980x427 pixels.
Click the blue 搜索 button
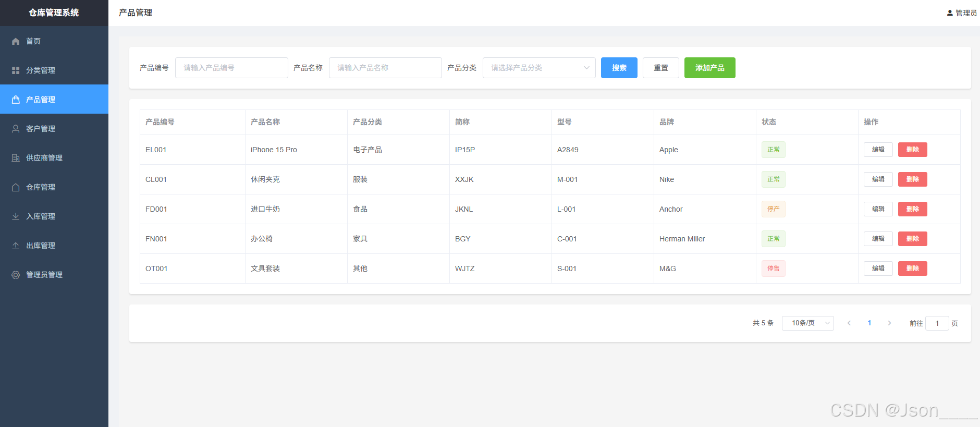(619, 68)
